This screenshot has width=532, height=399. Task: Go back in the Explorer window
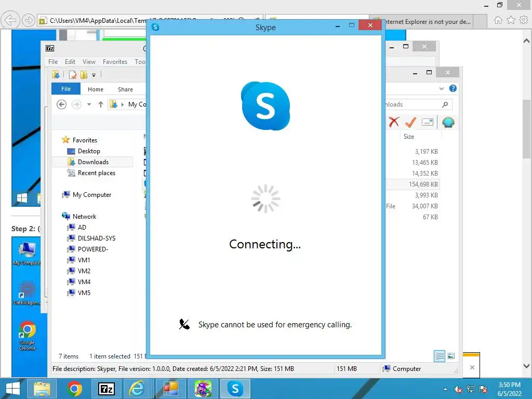point(61,104)
